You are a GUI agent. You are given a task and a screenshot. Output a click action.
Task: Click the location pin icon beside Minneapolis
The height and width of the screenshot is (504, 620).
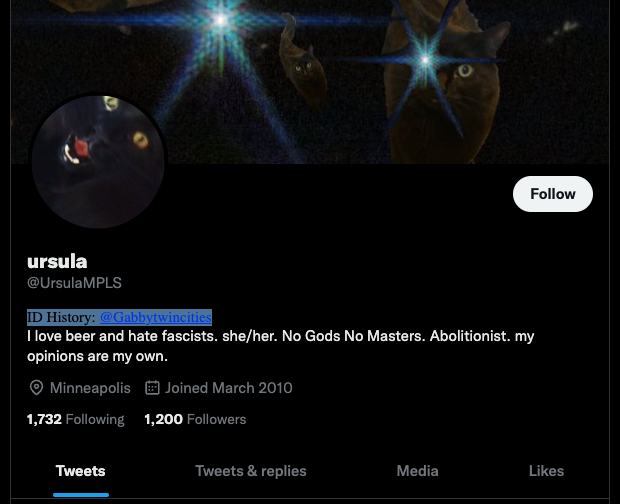coord(36,388)
